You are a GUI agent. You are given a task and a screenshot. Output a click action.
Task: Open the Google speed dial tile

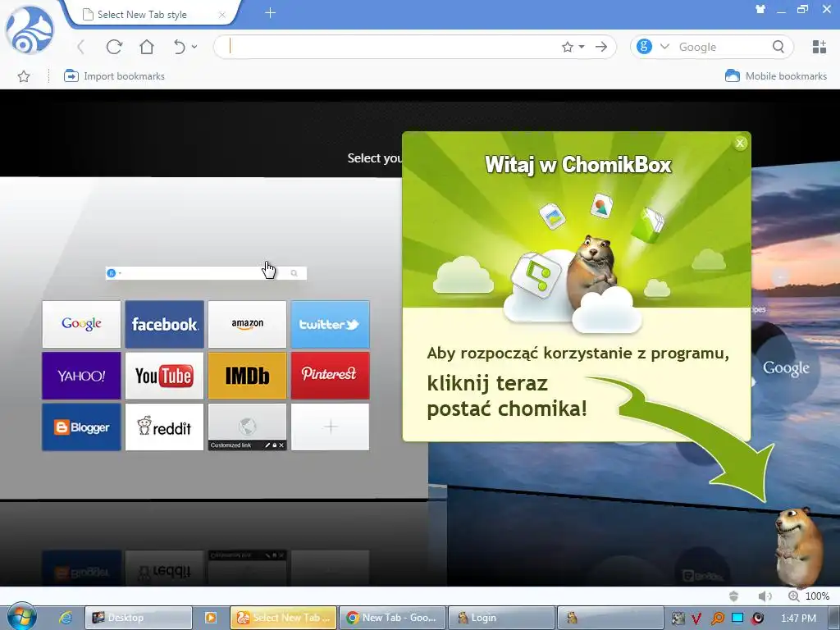coord(81,324)
